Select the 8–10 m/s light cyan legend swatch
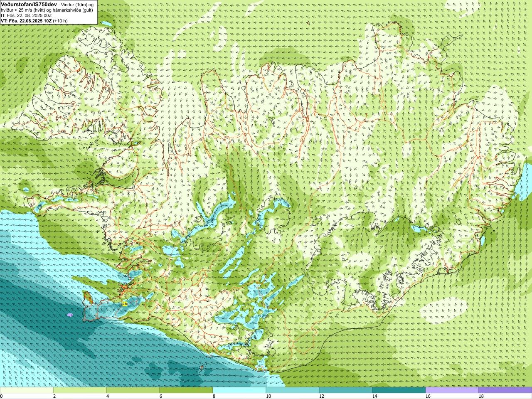The width and height of the screenshot is (532, 399). point(239,390)
